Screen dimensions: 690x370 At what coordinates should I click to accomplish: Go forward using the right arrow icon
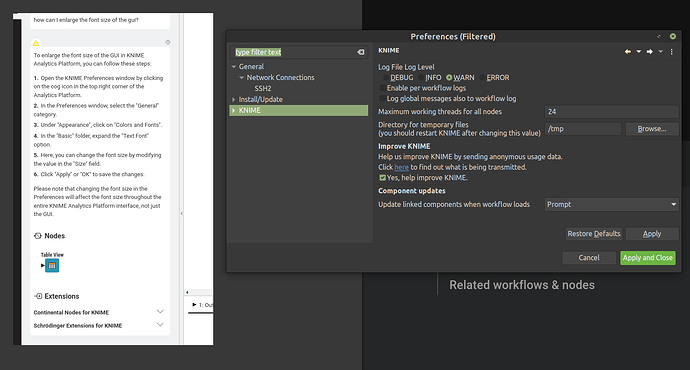pyautogui.click(x=650, y=52)
